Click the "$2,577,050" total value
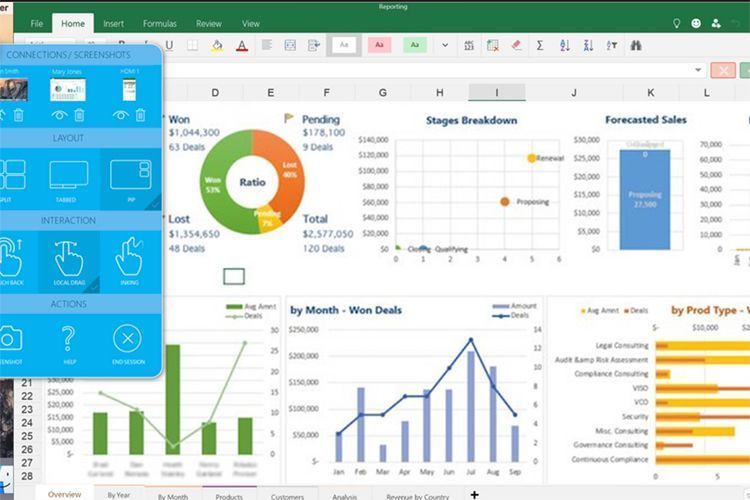 pyautogui.click(x=328, y=234)
